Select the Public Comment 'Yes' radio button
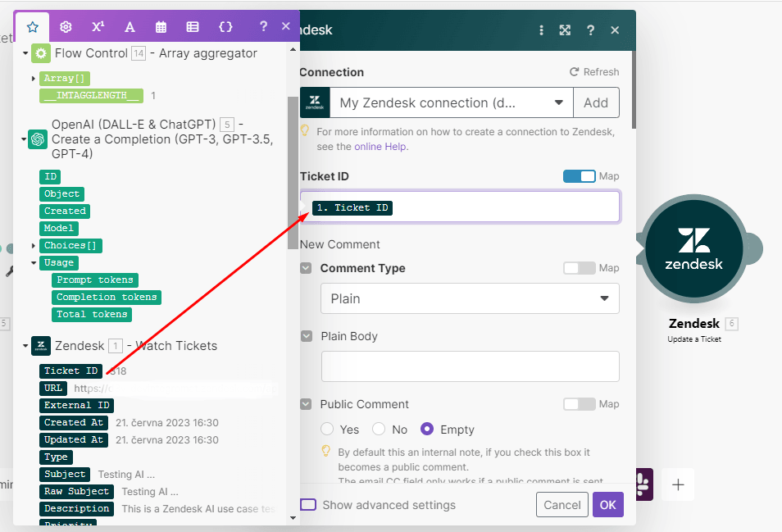The width and height of the screenshot is (782, 532). click(328, 429)
